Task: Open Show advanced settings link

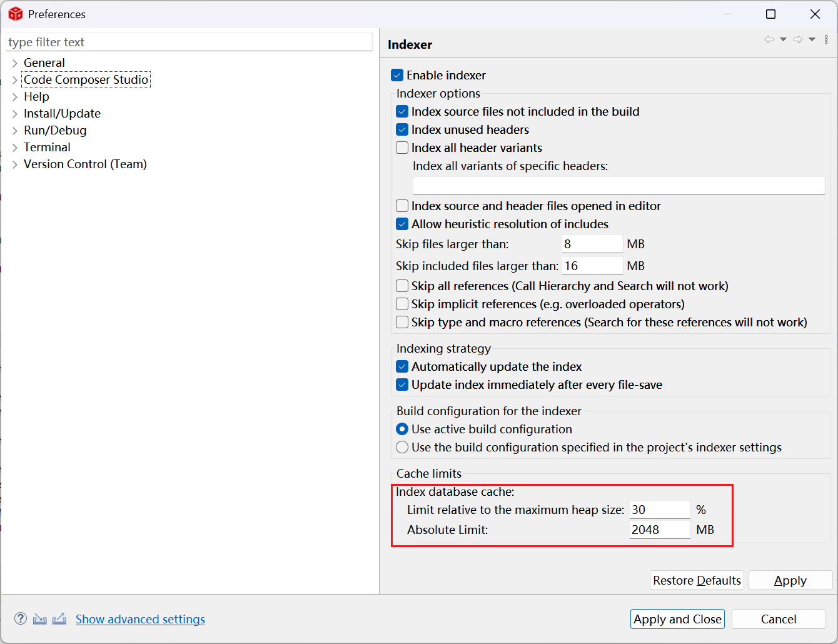Action: click(140, 619)
